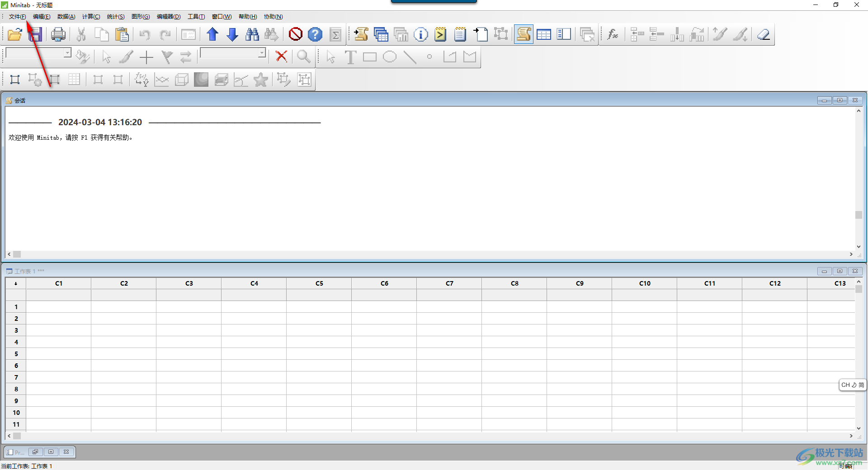The image size is (868, 470).
Task: Click the binoculars Find icon
Action: [x=252, y=34]
